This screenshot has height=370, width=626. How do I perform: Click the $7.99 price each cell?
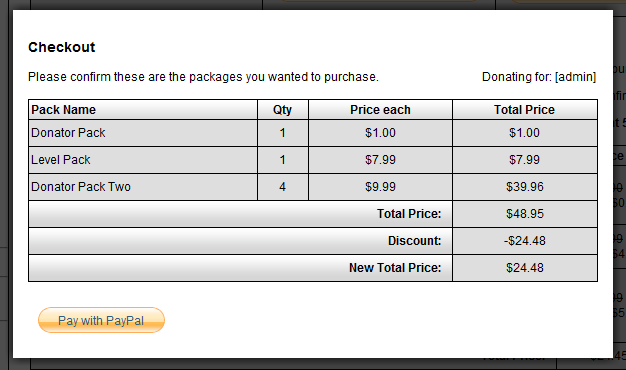pos(380,160)
